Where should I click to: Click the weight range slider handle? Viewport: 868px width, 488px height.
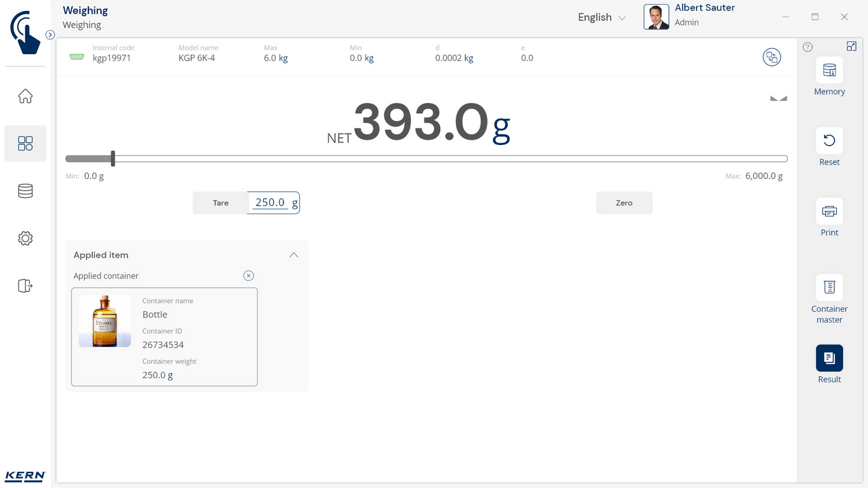[x=113, y=159]
